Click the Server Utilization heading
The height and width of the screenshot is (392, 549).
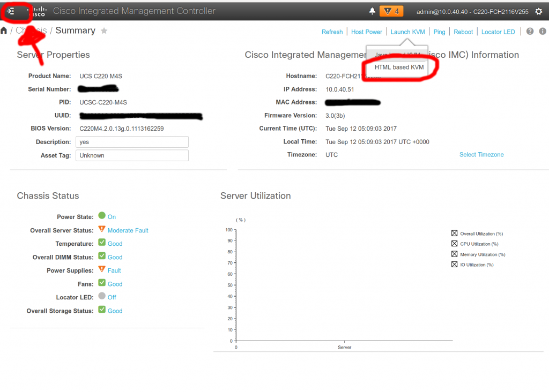click(256, 196)
